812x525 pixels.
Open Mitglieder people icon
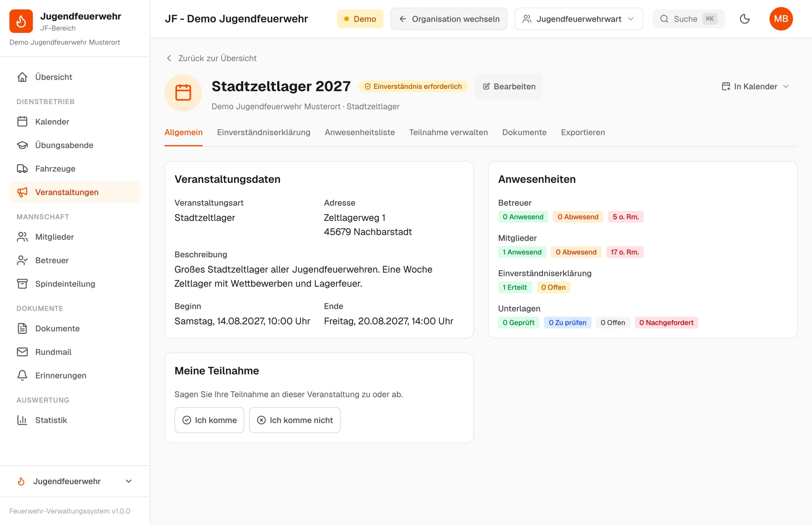22,237
